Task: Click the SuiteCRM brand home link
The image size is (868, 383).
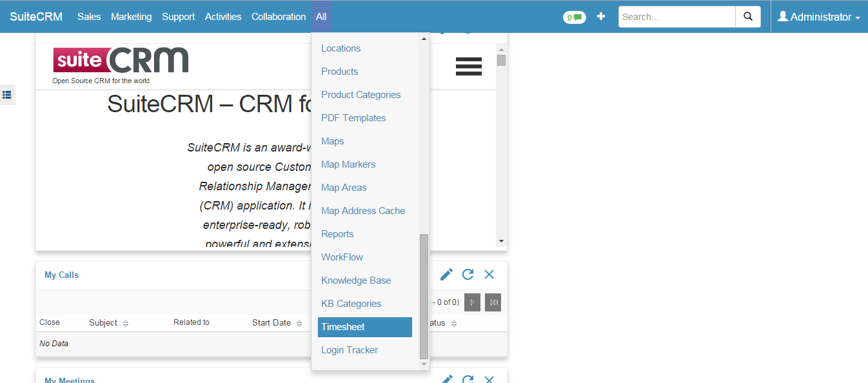Action: click(36, 17)
